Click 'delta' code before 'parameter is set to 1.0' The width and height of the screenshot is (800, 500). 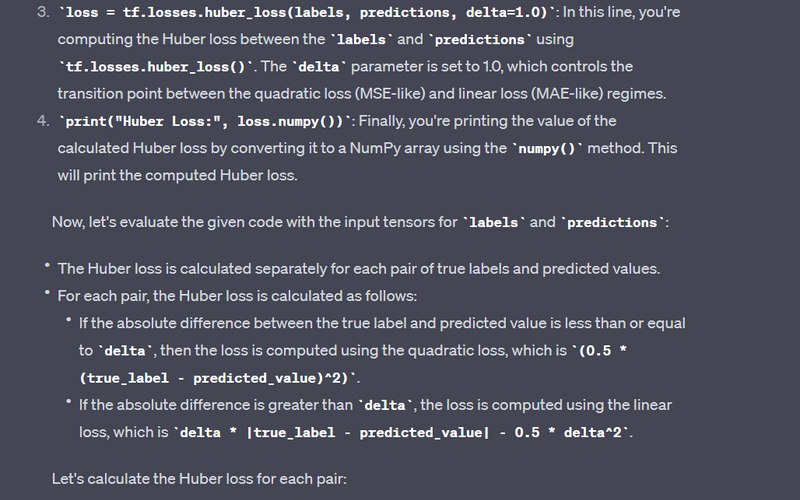tap(322, 66)
